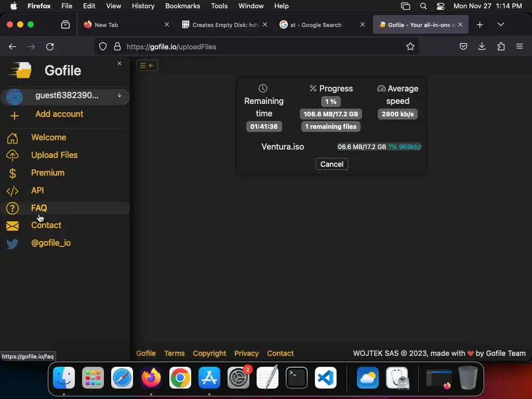
Task: Click the Welcome house icon
Action: 12,138
